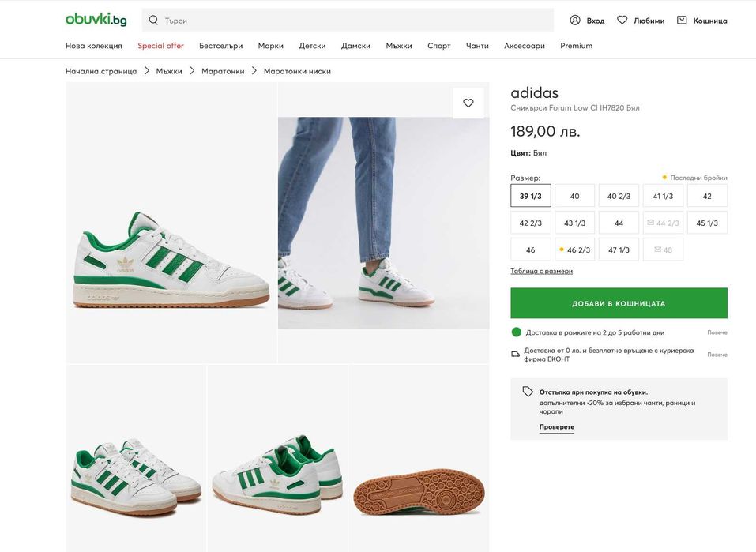Click the discount tag icon
Screen dimensions: 756x552
(x=528, y=392)
